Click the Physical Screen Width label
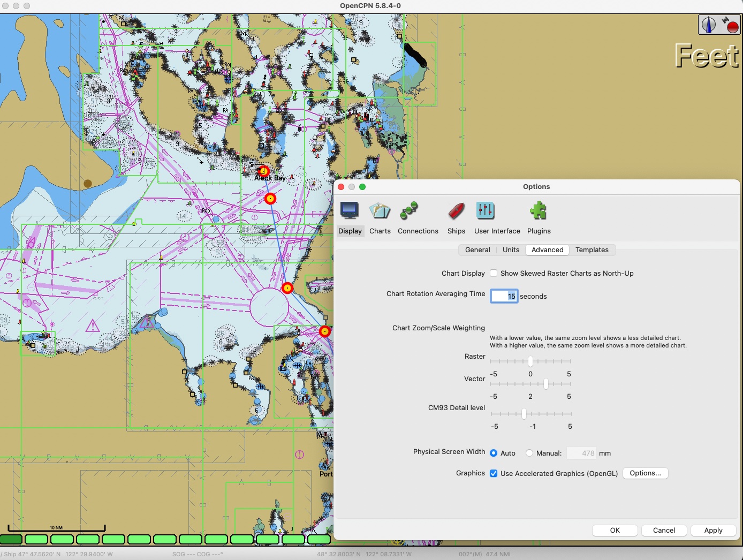This screenshot has width=743, height=560. (x=449, y=452)
